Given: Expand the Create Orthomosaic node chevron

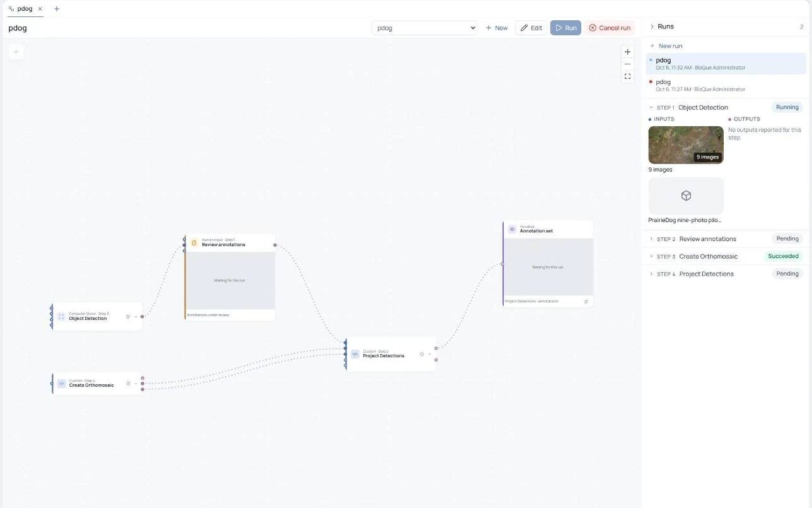Looking at the screenshot, I should tap(136, 384).
